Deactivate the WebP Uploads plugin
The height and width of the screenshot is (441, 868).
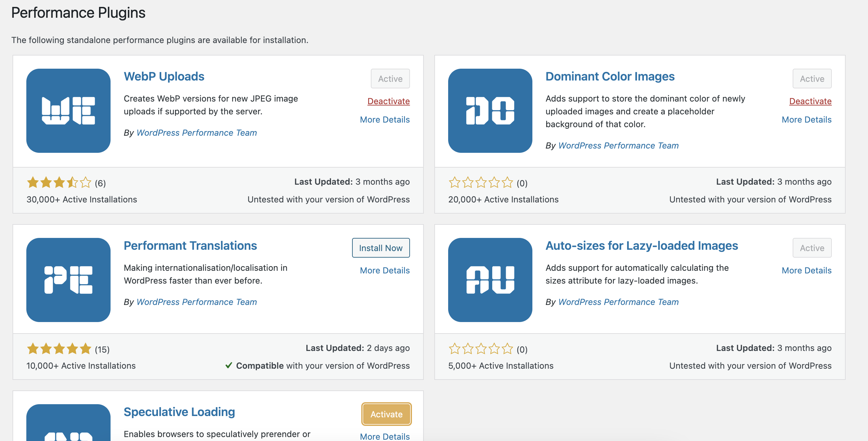(388, 101)
